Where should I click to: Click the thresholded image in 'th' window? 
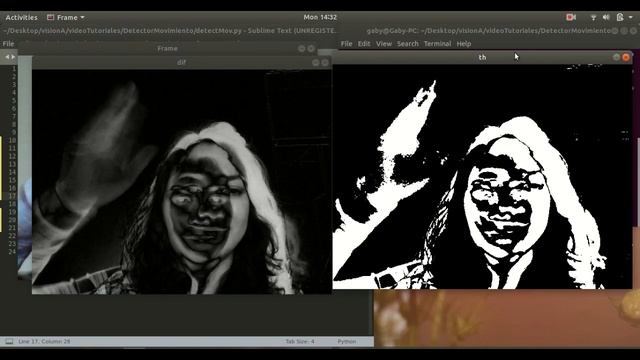point(482,176)
